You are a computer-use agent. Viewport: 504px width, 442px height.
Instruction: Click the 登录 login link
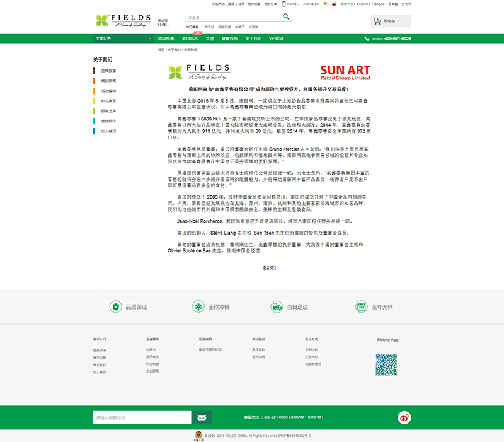pyautogui.click(x=231, y=4)
